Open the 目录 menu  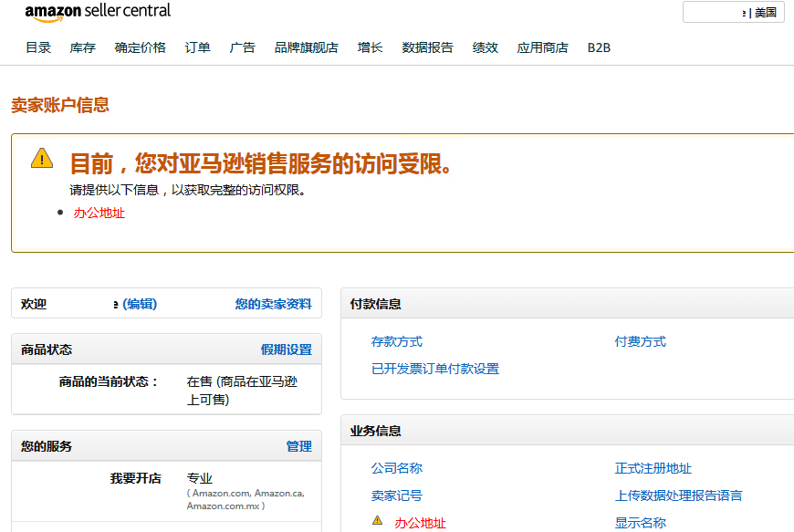[x=38, y=47]
